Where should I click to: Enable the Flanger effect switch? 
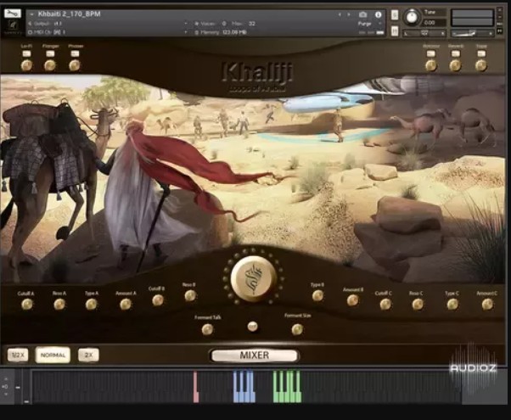[50, 53]
